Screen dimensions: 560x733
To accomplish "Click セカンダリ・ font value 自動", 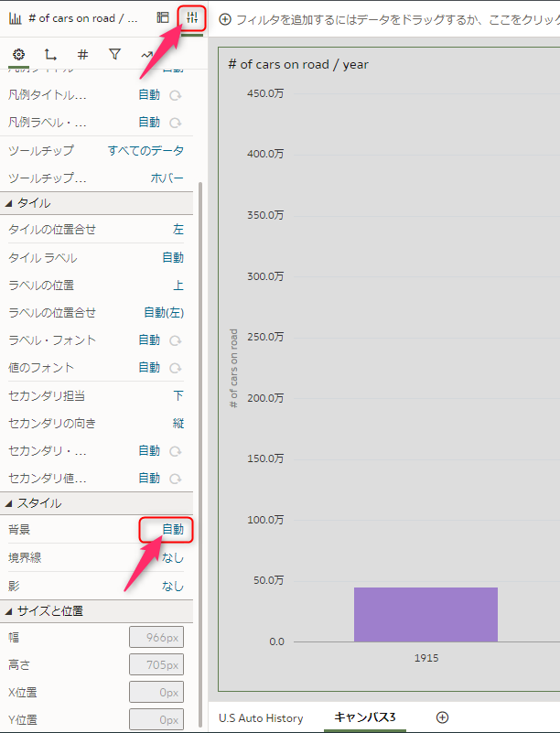I will click(149, 451).
